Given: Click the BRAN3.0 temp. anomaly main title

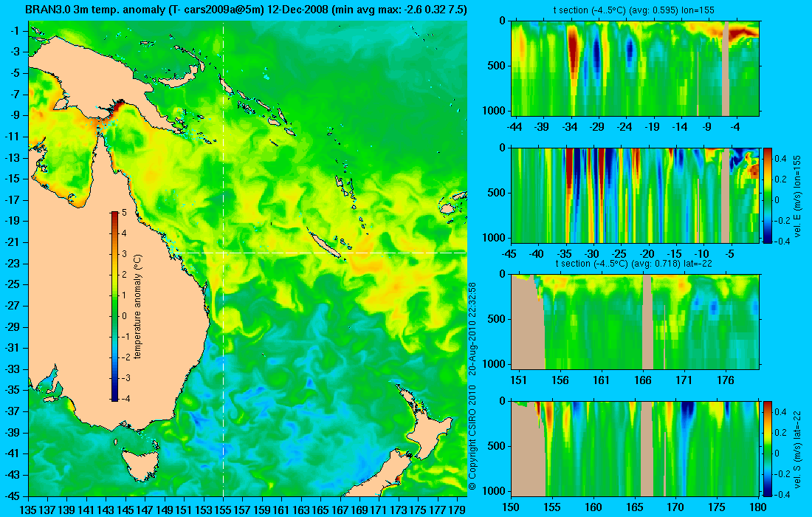Looking at the screenshot, I should tap(246, 10).
